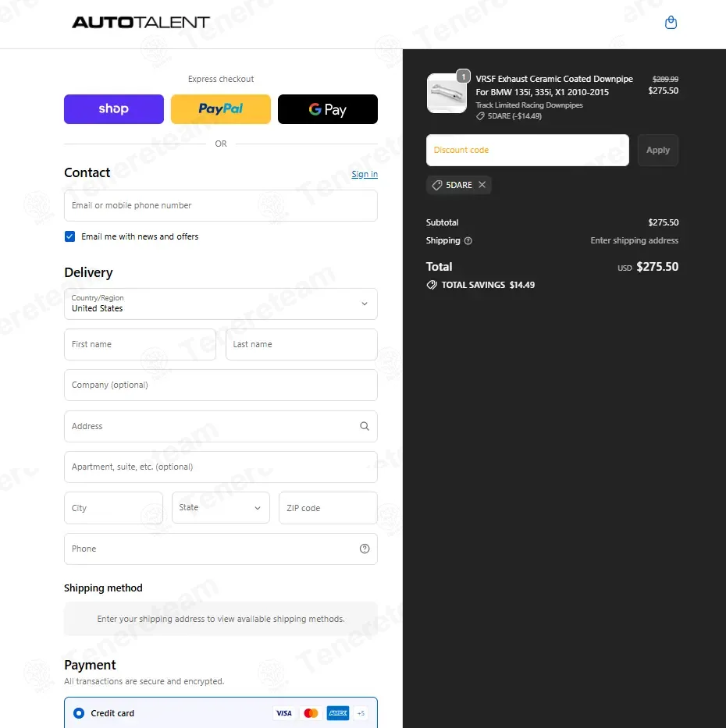Click the total amount $275.50 next to USD

(x=657, y=267)
